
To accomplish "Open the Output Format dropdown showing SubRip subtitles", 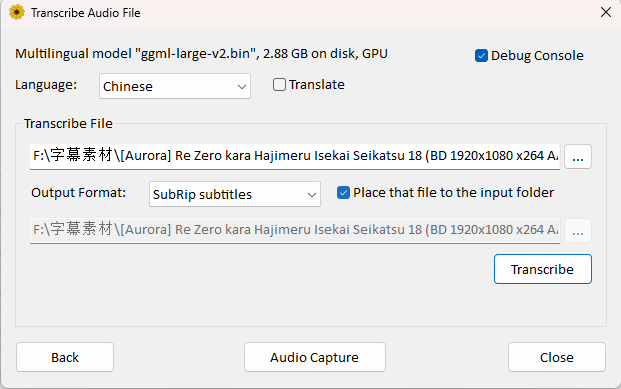I will coord(235,194).
